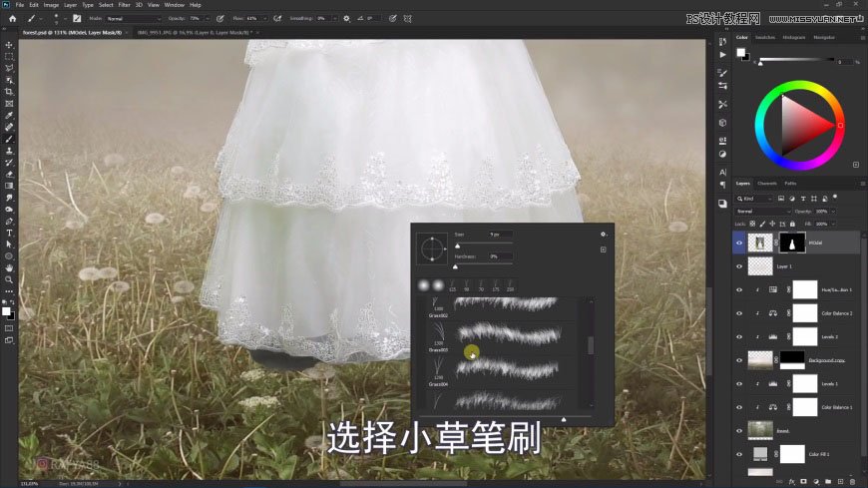
Task: Filter layers by type layers icon
Action: coord(803,199)
